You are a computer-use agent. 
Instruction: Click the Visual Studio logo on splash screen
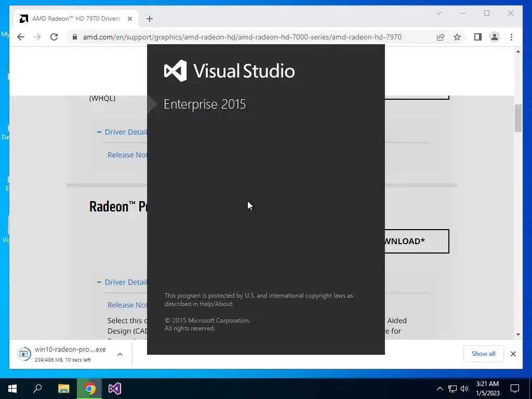pos(176,71)
